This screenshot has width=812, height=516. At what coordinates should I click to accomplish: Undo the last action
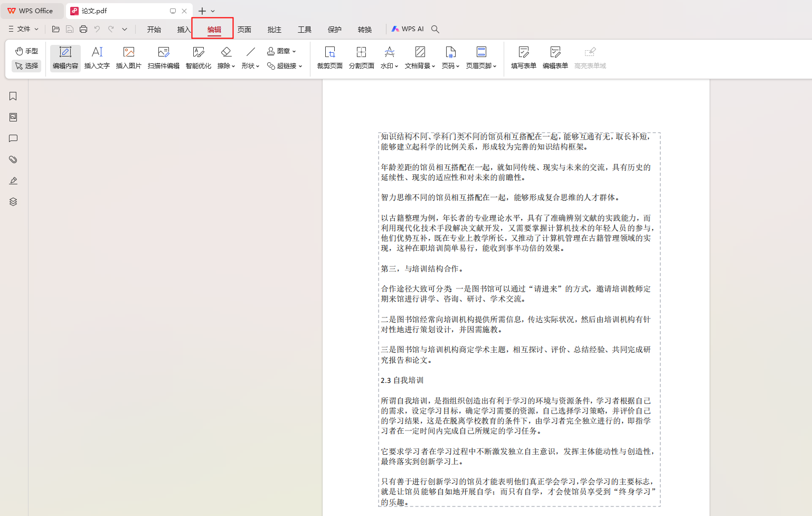97,30
